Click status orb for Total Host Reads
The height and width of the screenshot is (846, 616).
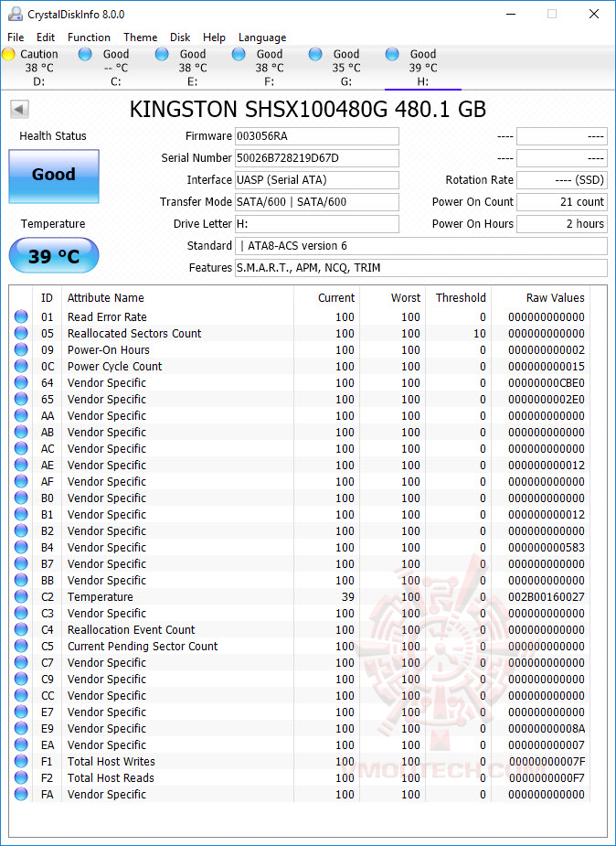tap(21, 777)
